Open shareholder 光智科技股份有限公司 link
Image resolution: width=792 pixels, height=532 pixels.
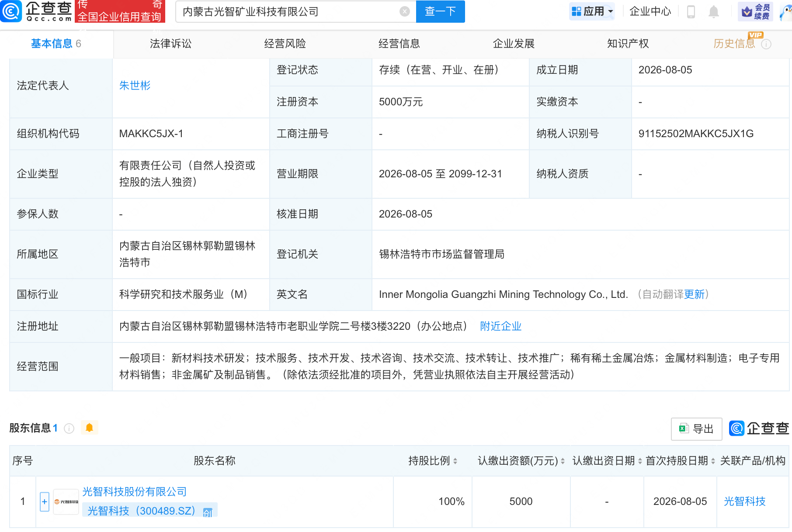[135, 492]
